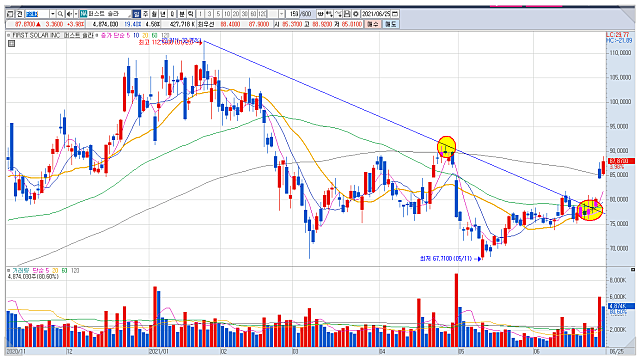640x360 pixels.
Task: Click the 4,874,030 volume figure in the quote bar
Action: click(105, 24)
